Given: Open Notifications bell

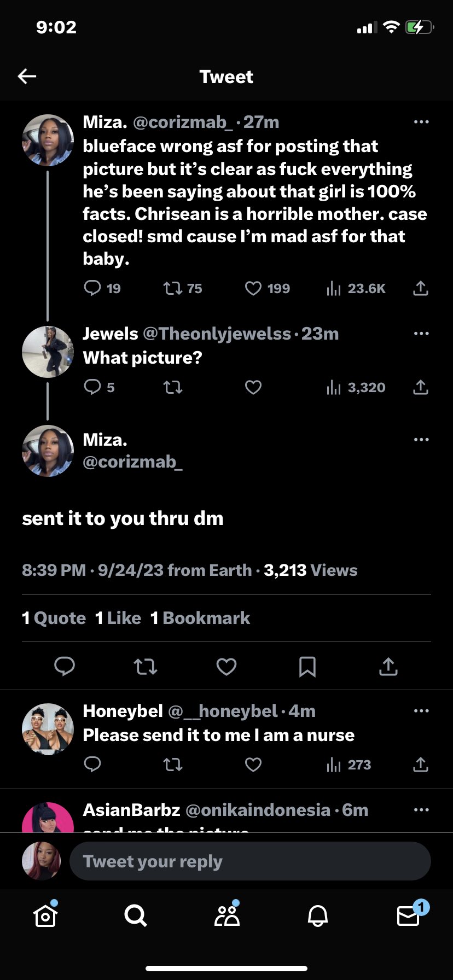Looking at the screenshot, I should (x=317, y=915).
